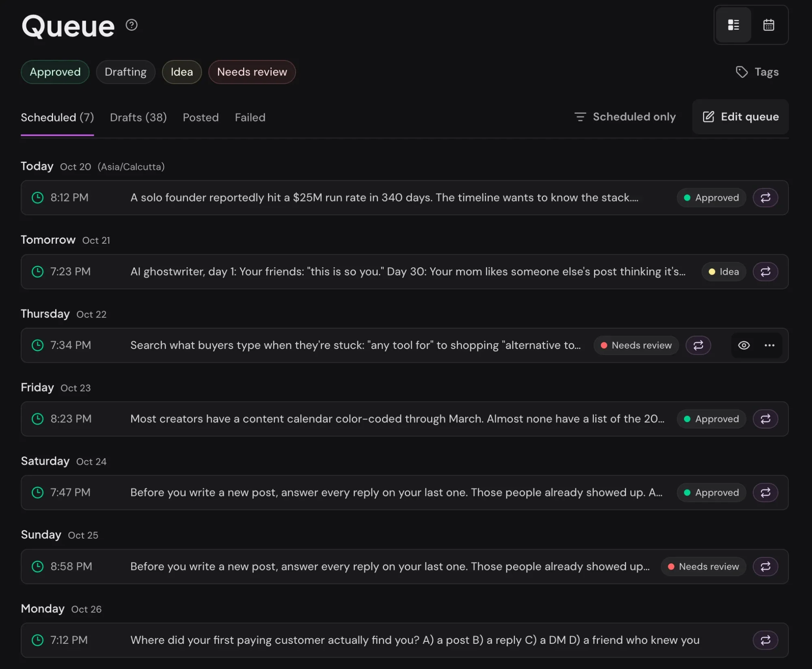Open the Queue help question-mark icon

click(x=132, y=25)
